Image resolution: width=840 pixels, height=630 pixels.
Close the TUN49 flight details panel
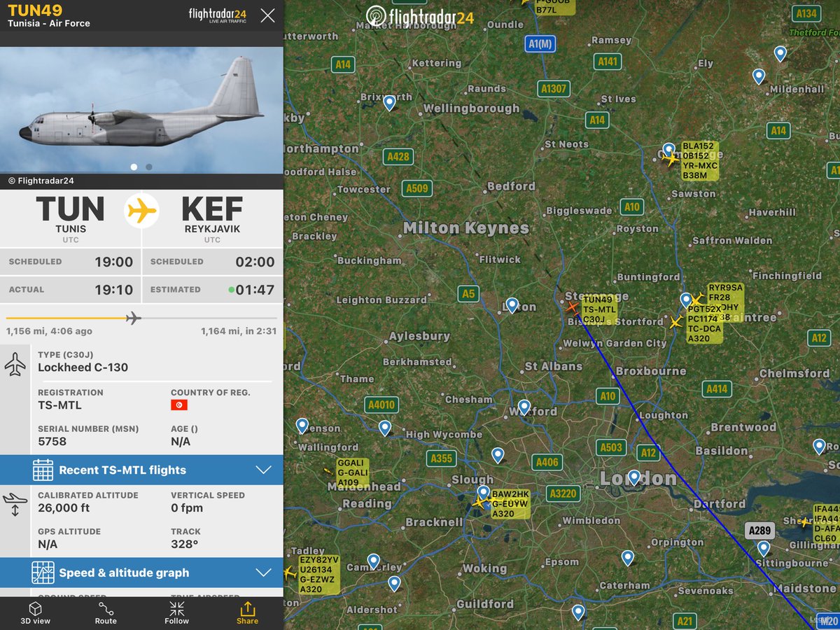coord(267,15)
